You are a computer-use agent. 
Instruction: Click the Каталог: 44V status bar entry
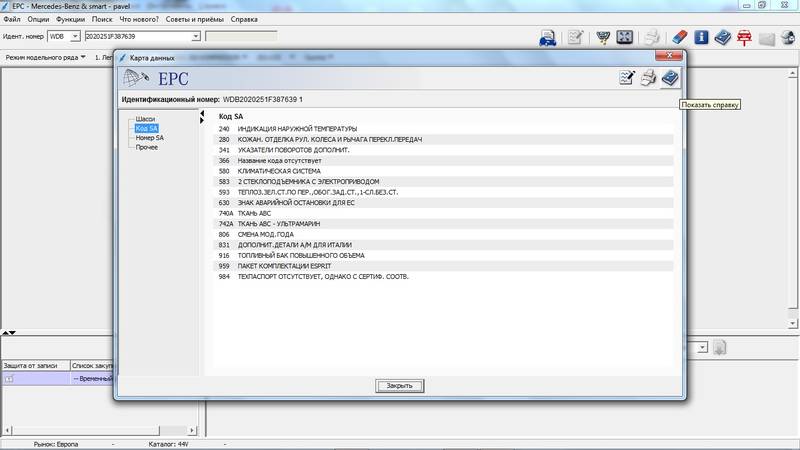(x=168, y=444)
